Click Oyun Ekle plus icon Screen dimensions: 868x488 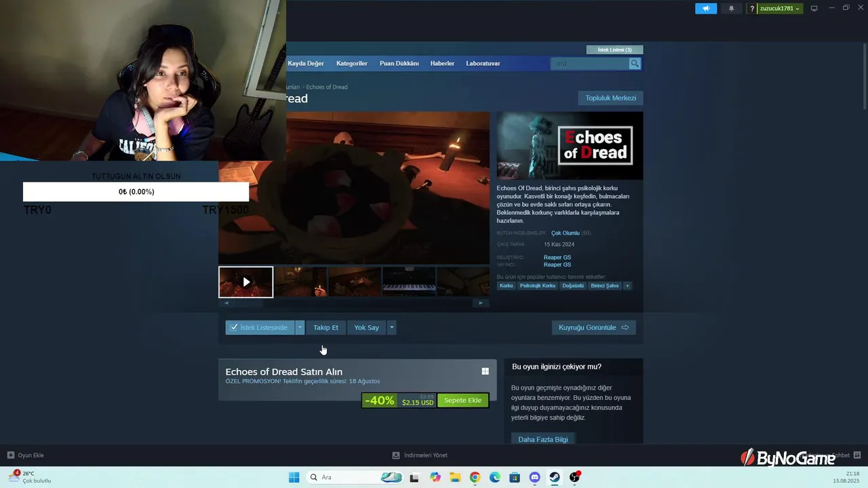(x=11, y=455)
